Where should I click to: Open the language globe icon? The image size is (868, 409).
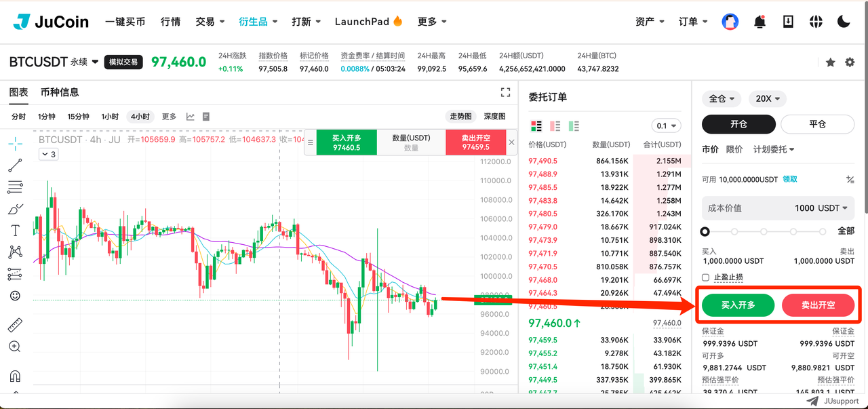tap(816, 22)
